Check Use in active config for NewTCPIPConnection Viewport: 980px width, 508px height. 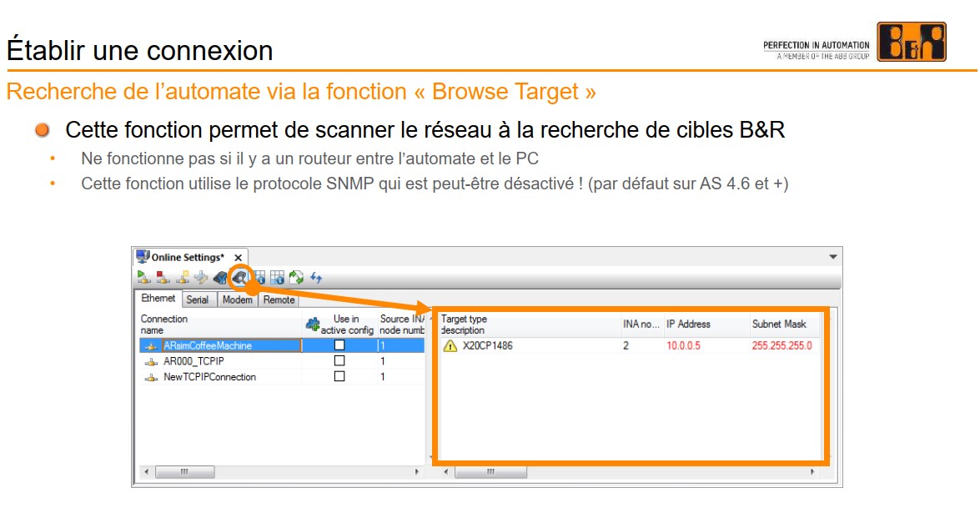339,376
